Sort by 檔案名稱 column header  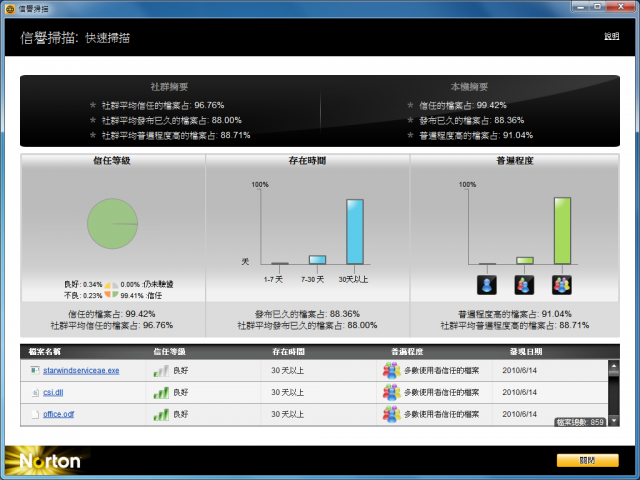coord(45,351)
